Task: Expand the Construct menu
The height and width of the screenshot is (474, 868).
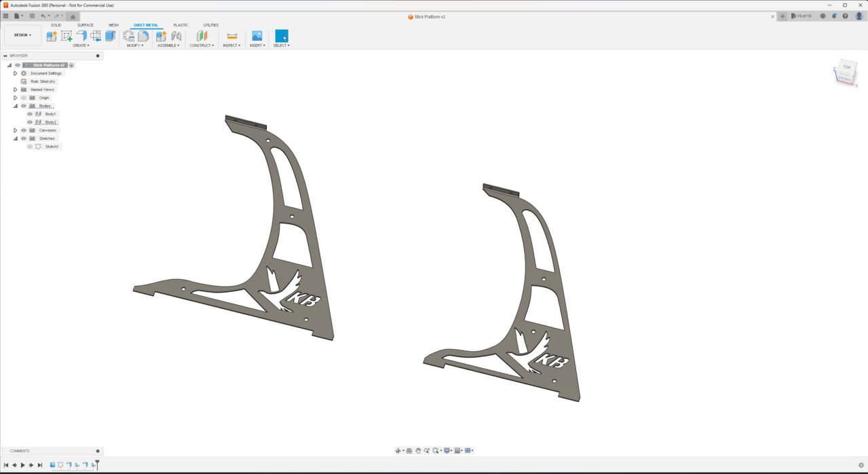Action: tap(202, 45)
